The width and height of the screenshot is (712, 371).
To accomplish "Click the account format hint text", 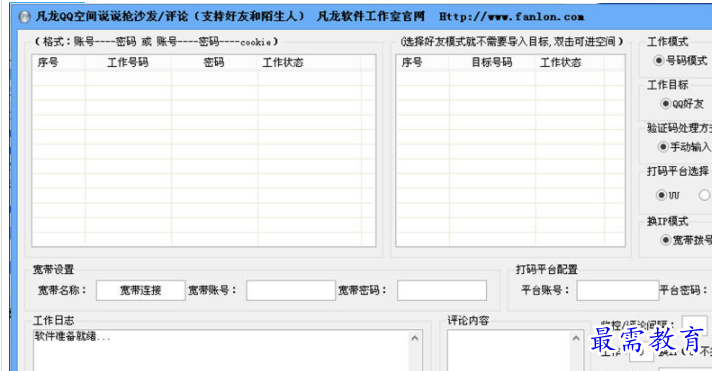I will (x=156, y=42).
